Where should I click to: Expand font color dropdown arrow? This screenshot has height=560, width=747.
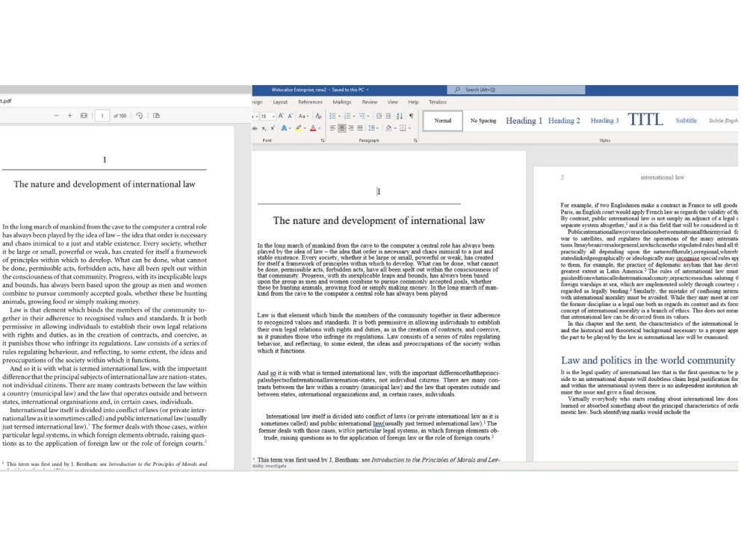click(320, 128)
